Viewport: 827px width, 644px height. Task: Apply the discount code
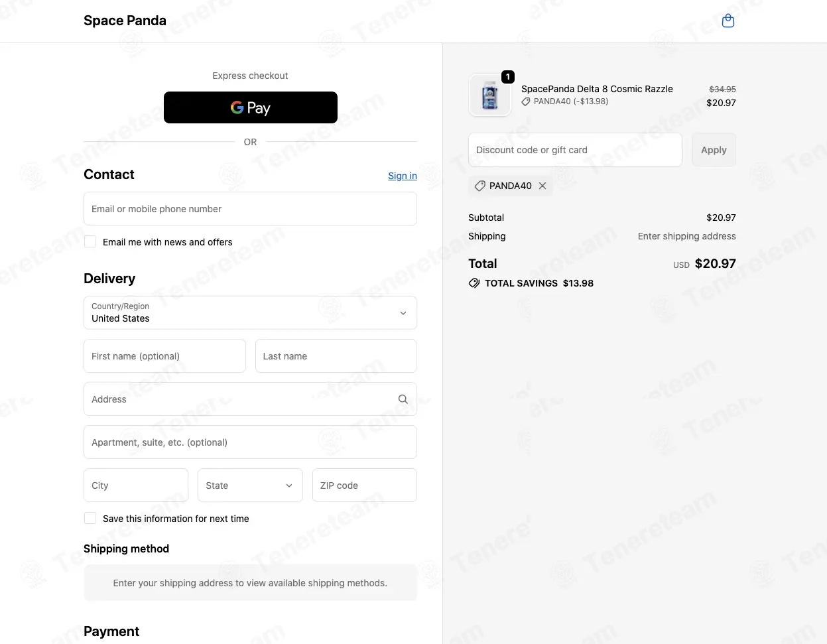714,150
